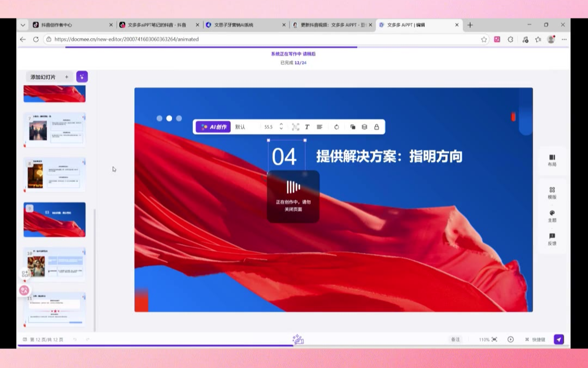Go back with browser back arrow
The height and width of the screenshot is (368, 588).
tap(23, 39)
